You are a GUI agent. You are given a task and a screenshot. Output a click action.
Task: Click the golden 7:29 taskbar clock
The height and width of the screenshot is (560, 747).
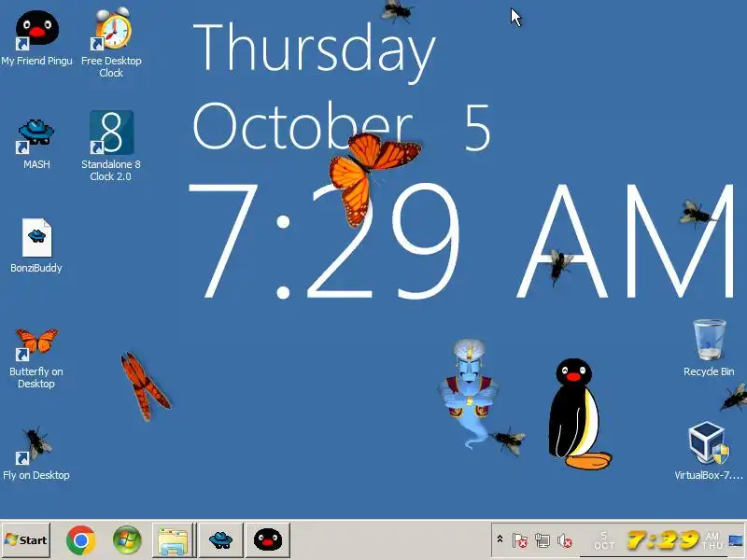click(663, 540)
